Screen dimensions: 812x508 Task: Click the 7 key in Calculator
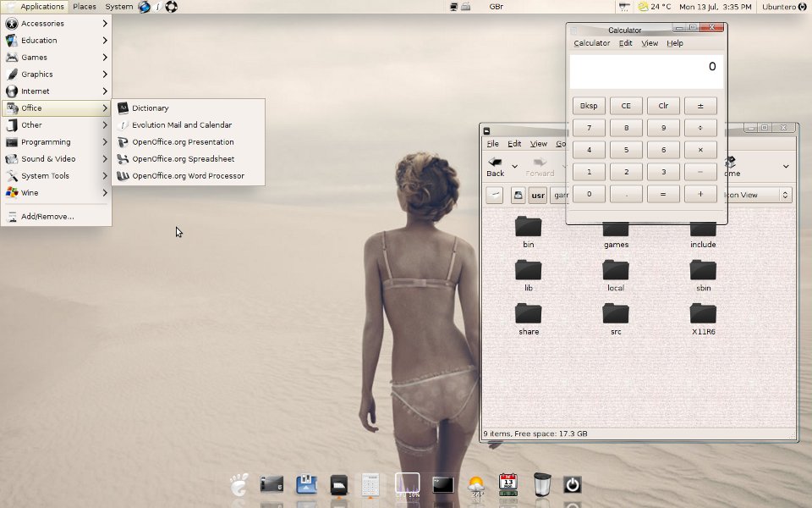pos(589,128)
